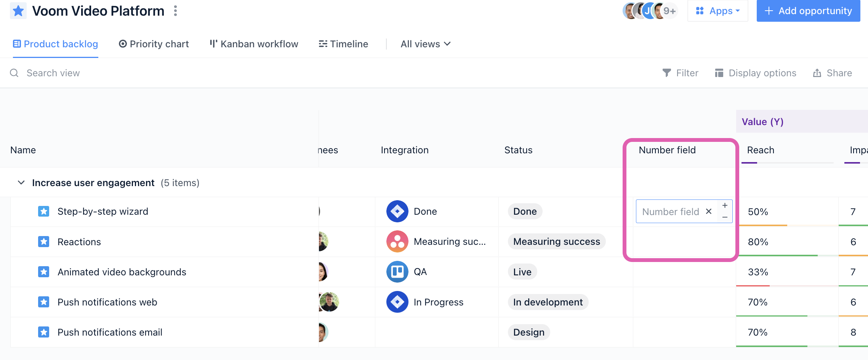868x360 pixels.
Task: Click Done status pill for Step-by-step wizard
Action: click(x=525, y=211)
